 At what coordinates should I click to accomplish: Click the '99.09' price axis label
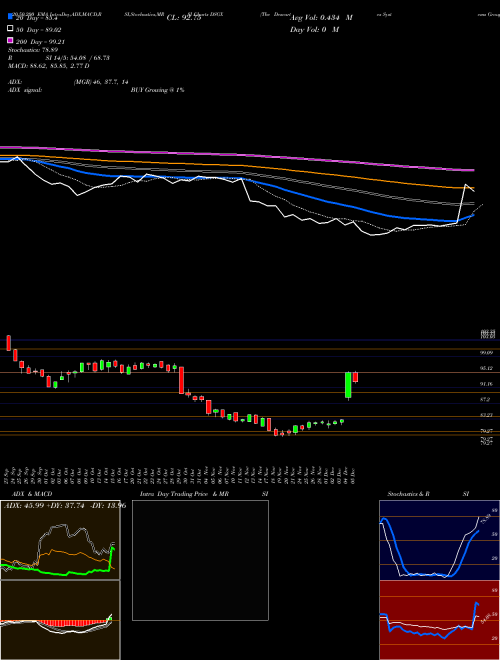[x=487, y=352]
